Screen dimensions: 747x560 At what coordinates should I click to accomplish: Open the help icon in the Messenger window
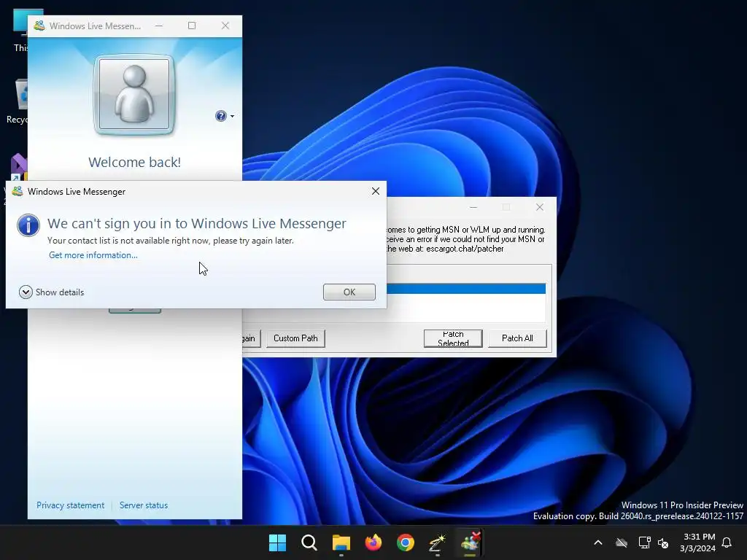click(x=220, y=116)
